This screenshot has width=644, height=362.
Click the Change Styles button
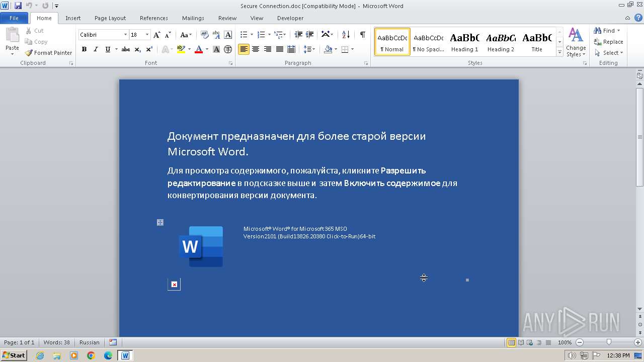pos(576,43)
